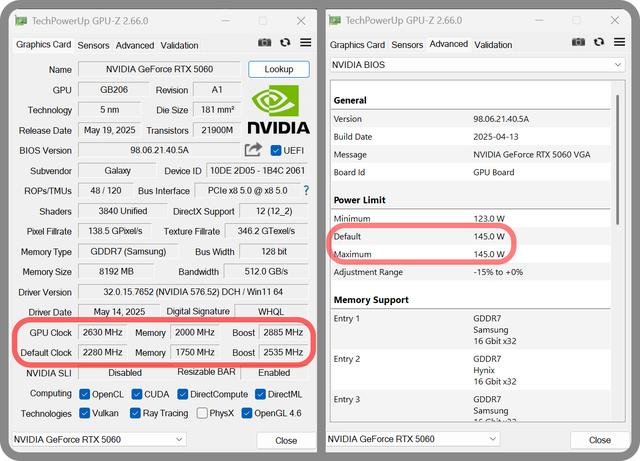Click the Subvendor field Galaxy
Image resolution: width=640 pixels, height=461 pixels.
[118, 171]
